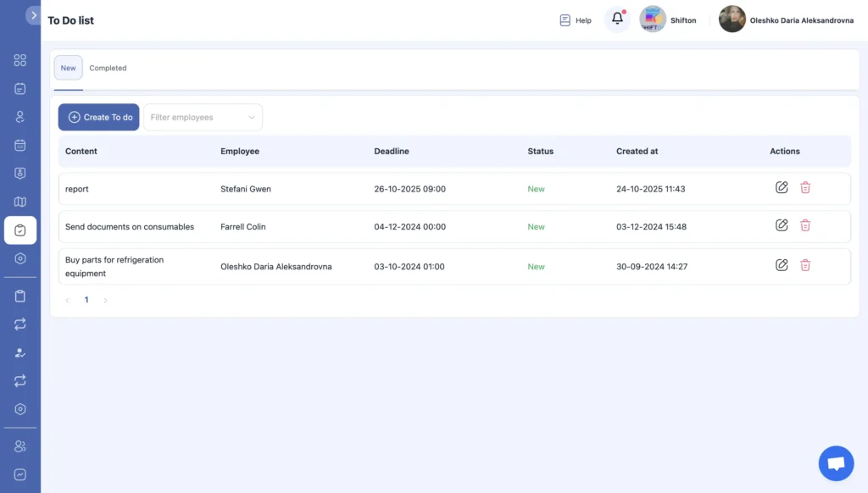Open the settings gear below the To Do icon
This screenshot has height=493, width=868.
coord(20,258)
